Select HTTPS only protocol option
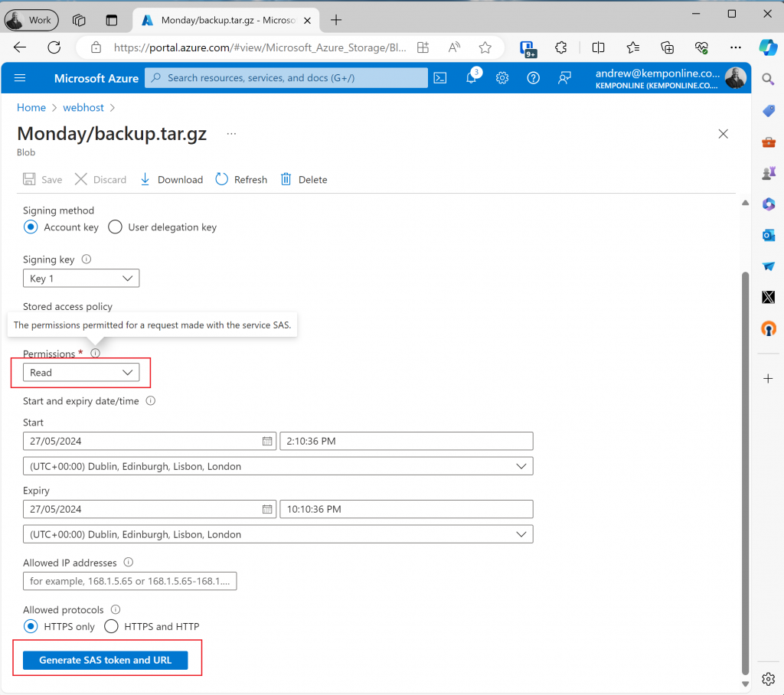Viewport: 784px width, 695px height. tap(31, 627)
